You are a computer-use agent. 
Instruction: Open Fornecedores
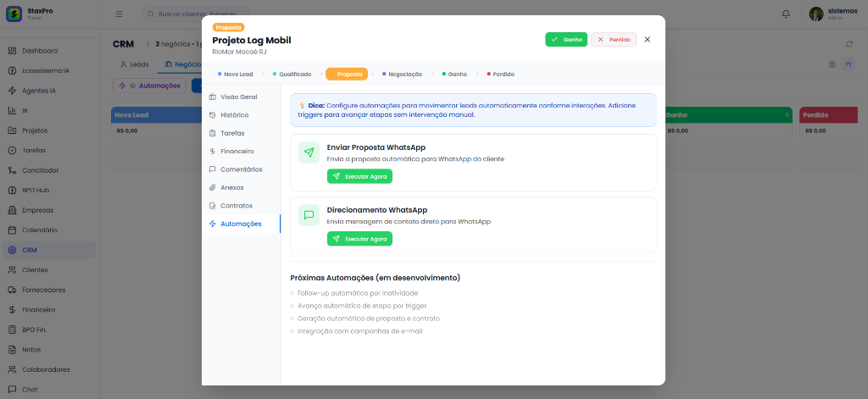(x=48, y=290)
